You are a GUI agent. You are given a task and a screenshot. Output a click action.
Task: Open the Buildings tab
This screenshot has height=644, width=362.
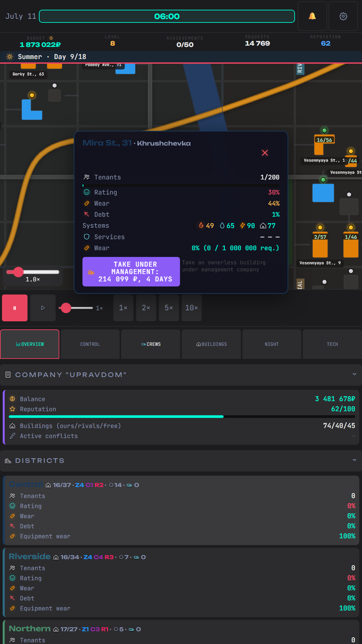click(212, 344)
